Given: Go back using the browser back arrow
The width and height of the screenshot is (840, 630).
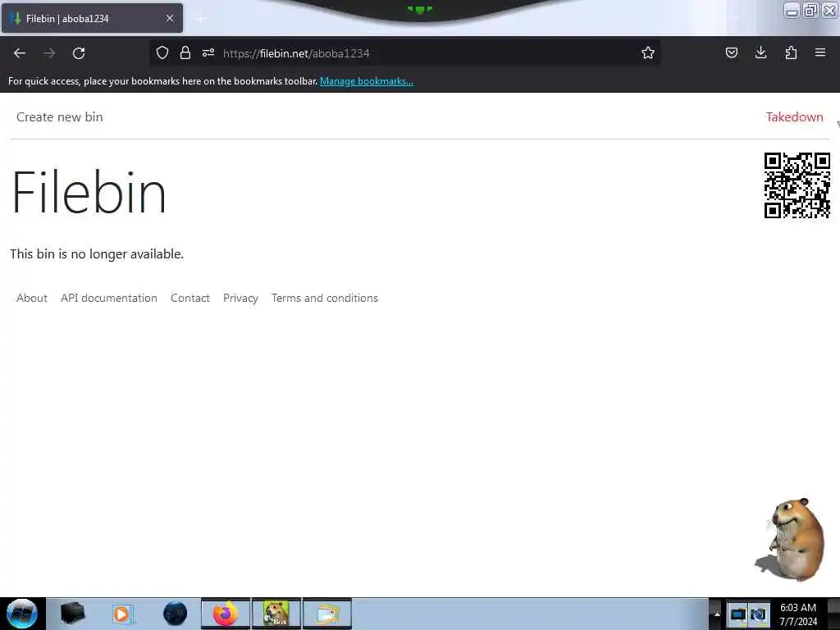Looking at the screenshot, I should click(20, 53).
